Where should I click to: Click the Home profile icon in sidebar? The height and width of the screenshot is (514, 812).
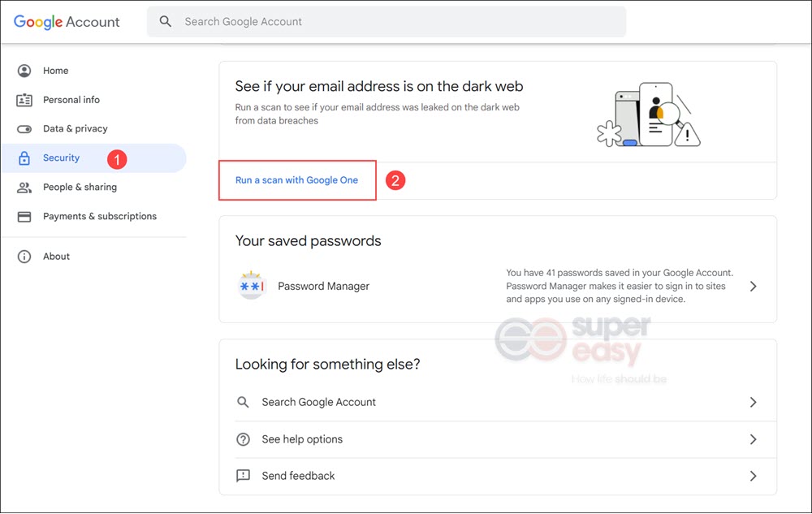coord(24,71)
